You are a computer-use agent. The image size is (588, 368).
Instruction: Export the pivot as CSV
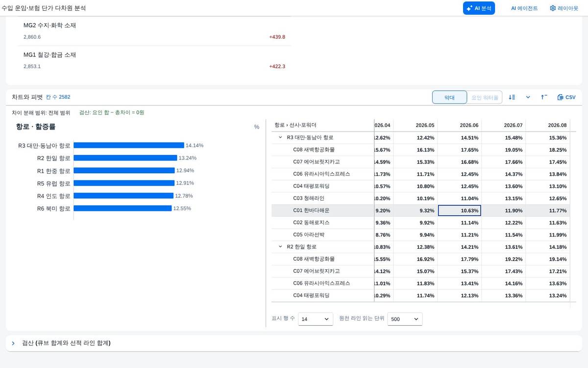tap(566, 97)
